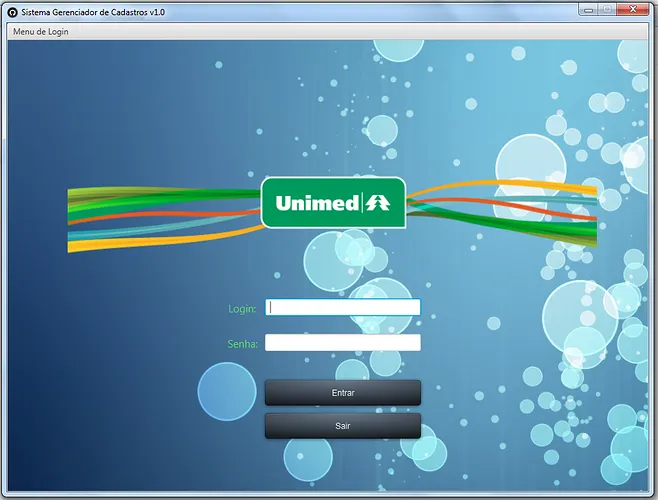Click the green Unimed logo banner
The width and height of the screenshot is (658, 500).
tap(333, 203)
